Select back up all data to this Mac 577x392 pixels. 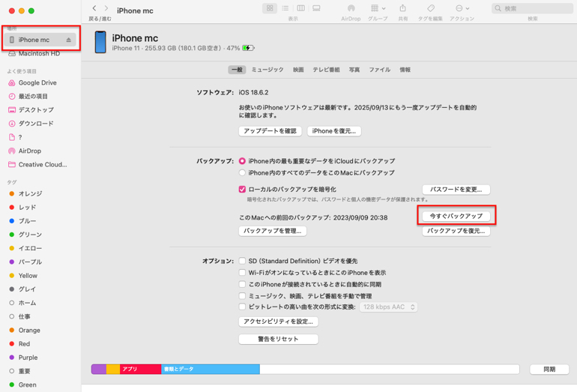coord(242,173)
